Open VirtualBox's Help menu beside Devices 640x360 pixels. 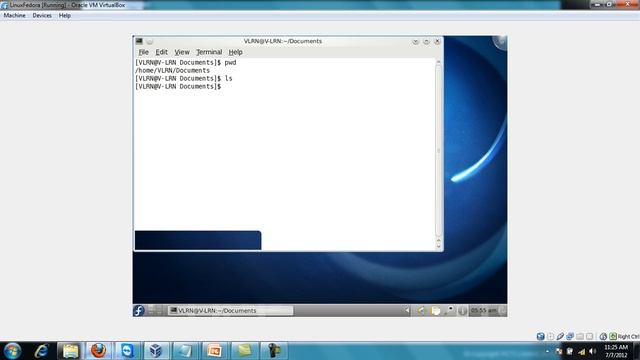coord(64,16)
